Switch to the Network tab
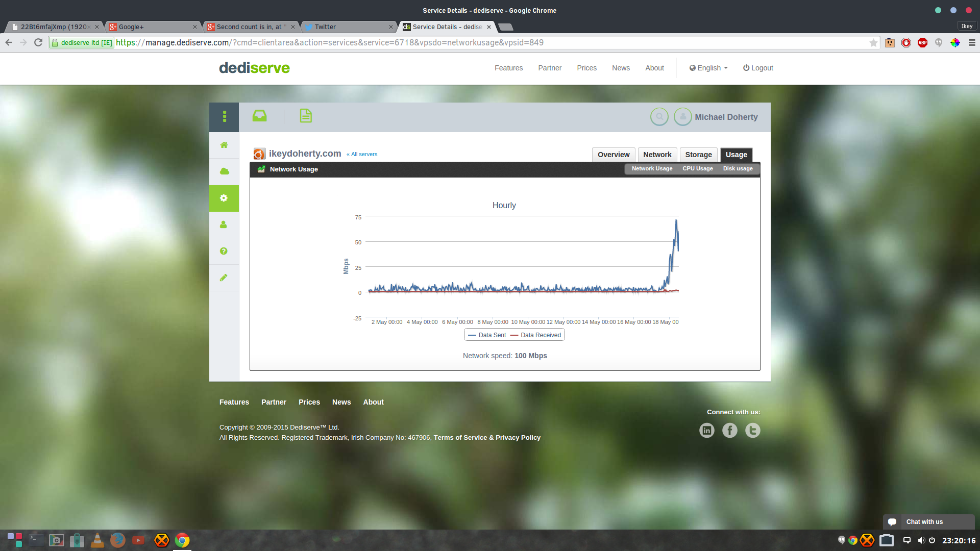 (657, 155)
